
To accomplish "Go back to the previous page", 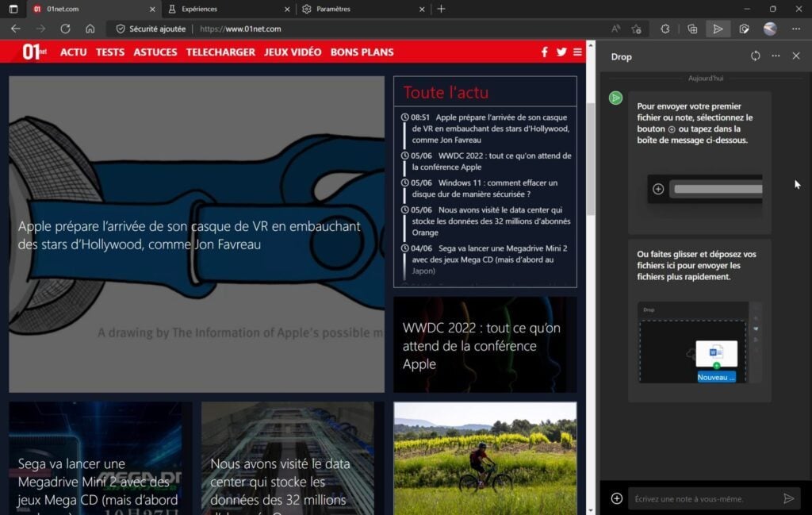I will (x=16, y=29).
